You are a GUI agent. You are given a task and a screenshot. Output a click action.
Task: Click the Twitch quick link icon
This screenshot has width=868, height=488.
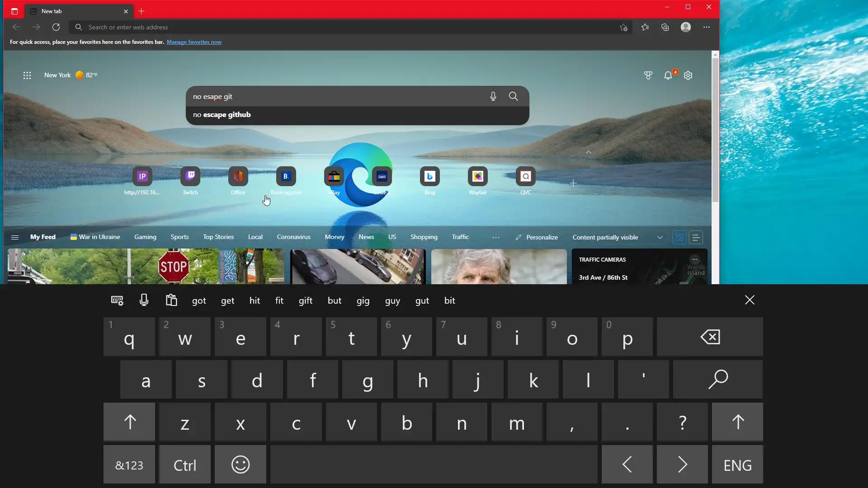190,176
